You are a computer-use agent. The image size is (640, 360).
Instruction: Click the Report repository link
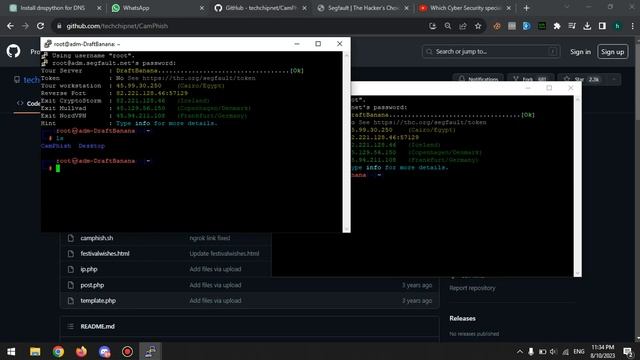[472, 288]
